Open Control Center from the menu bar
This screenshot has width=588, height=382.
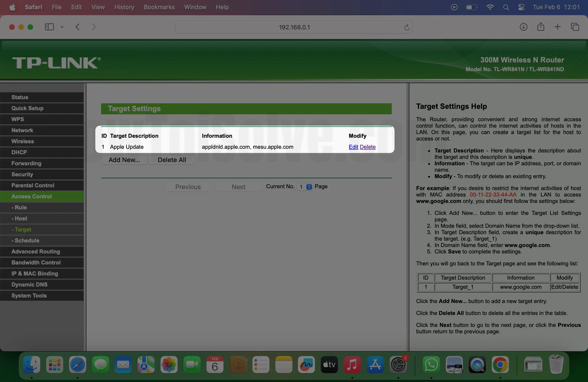(521, 7)
